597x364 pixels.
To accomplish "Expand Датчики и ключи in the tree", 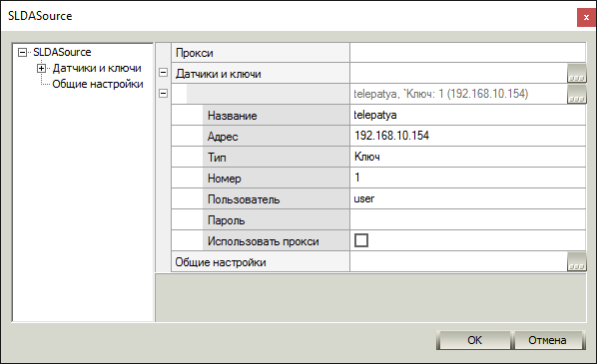I will 41,69.
